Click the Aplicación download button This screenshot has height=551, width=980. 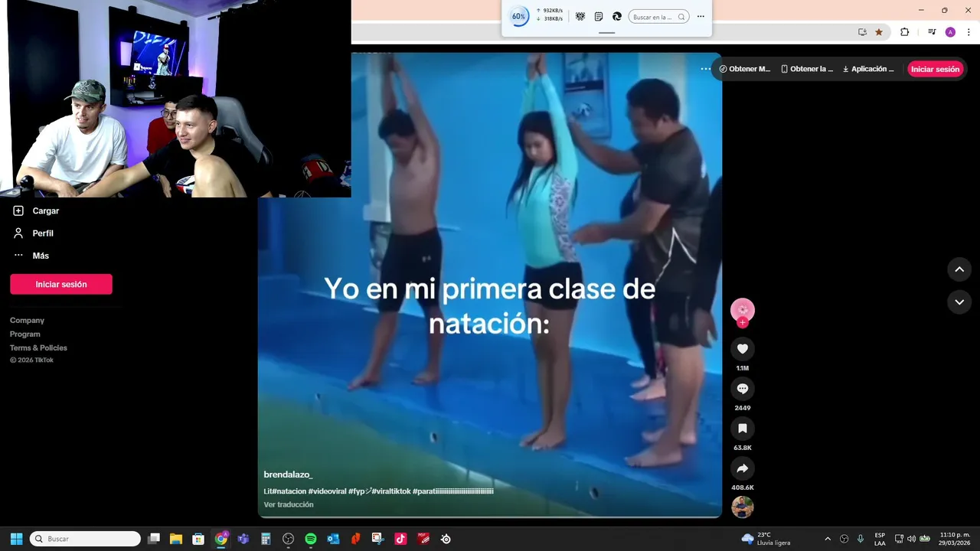(x=868, y=69)
